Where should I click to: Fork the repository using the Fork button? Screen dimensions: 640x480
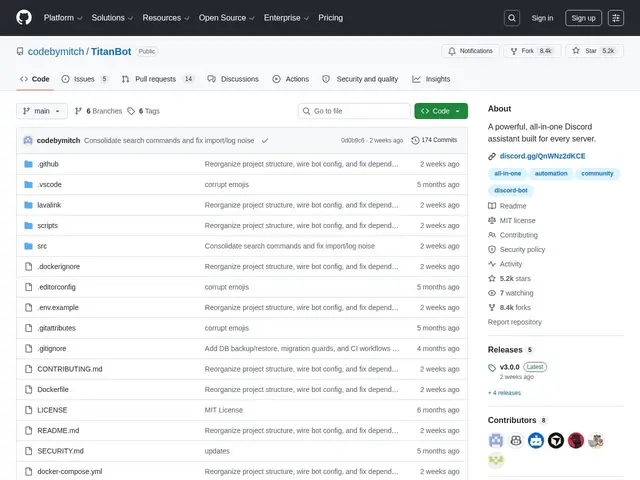532,51
